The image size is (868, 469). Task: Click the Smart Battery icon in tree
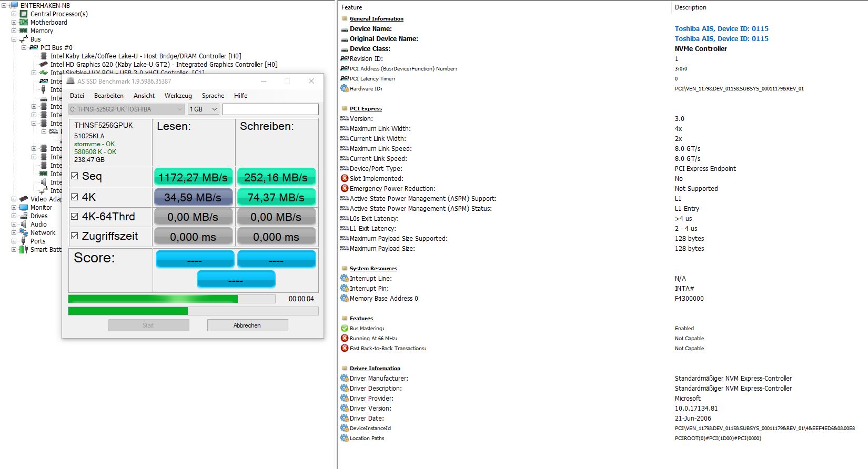[24, 249]
